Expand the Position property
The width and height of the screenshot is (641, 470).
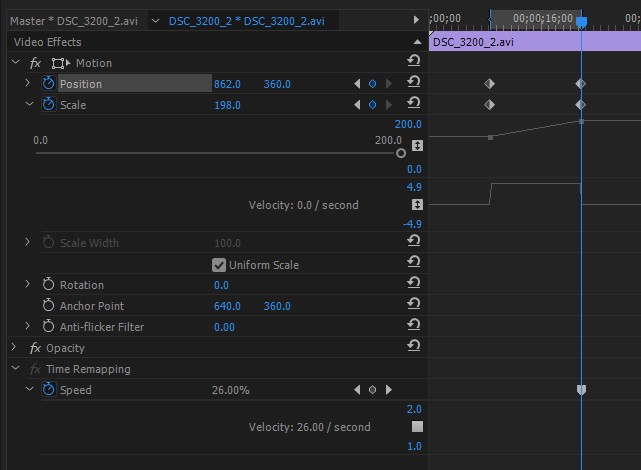(x=27, y=83)
